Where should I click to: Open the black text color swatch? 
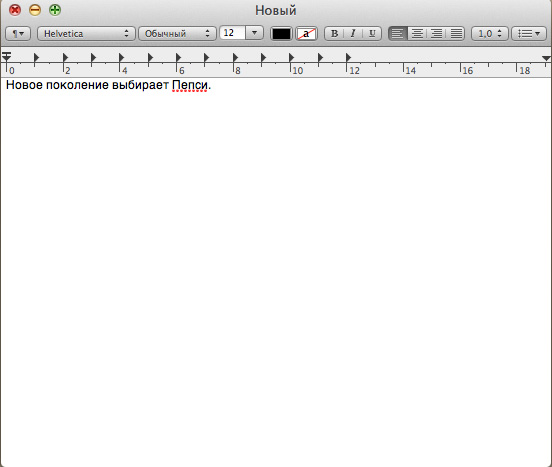[x=281, y=34]
